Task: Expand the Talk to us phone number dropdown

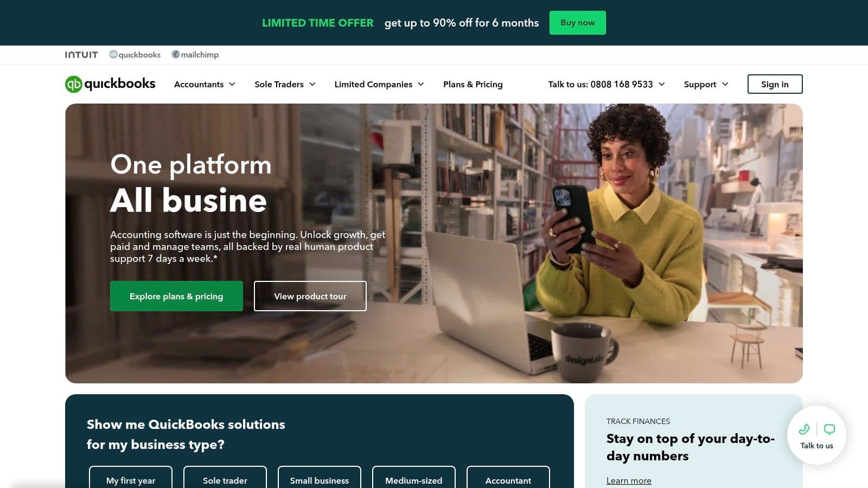Action: (x=607, y=84)
